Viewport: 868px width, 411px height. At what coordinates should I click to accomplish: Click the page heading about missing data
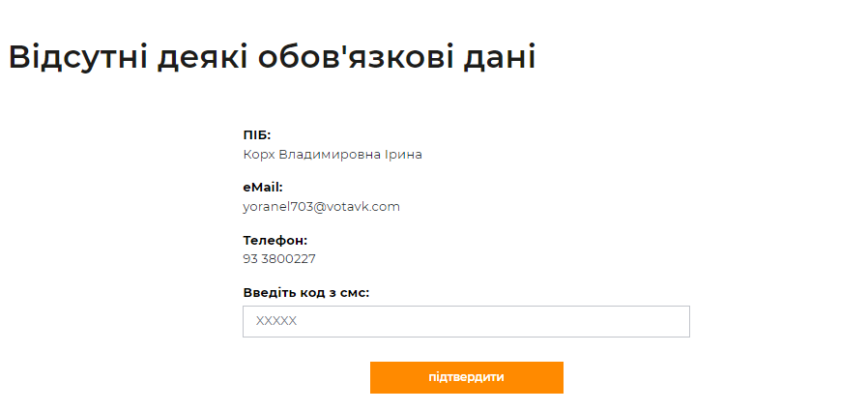point(272,57)
